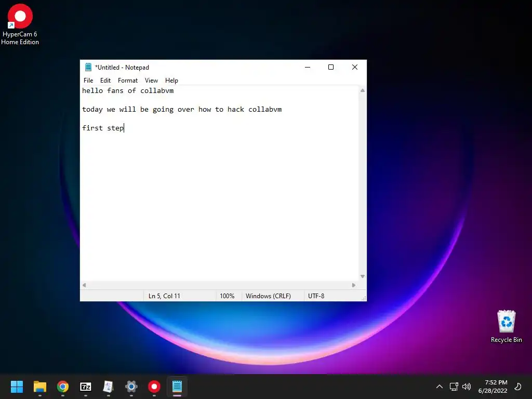Click the Notepad icon in the title bar
Image resolution: width=532 pixels, height=399 pixels.
click(x=88, y=67)
